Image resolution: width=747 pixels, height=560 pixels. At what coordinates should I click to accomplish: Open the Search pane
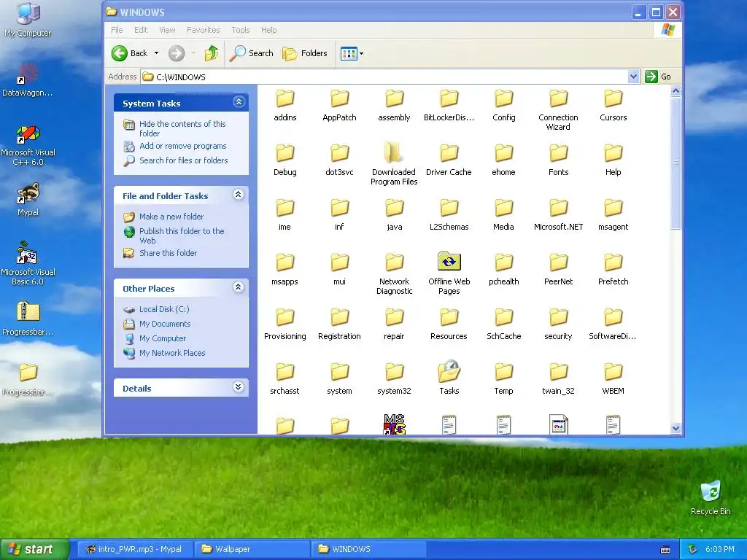pos(251,53)
